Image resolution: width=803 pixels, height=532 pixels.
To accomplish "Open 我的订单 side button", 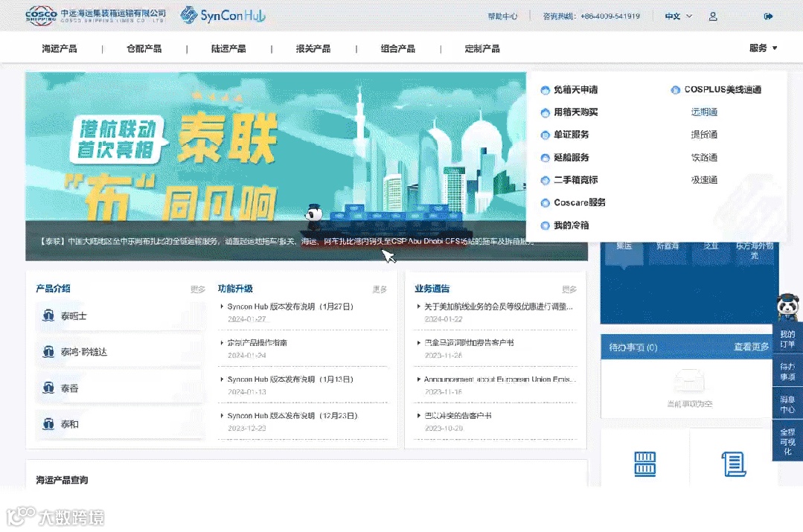I will tap(787, 339).
